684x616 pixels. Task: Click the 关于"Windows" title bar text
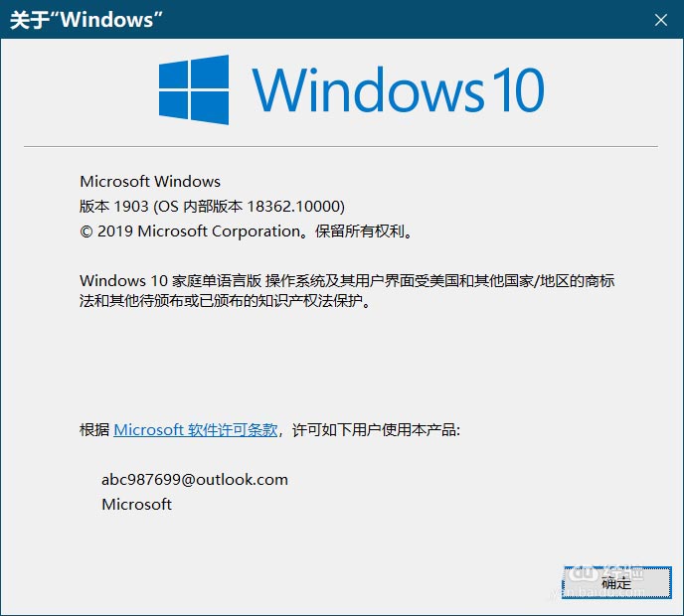click(x=85, y=20)
